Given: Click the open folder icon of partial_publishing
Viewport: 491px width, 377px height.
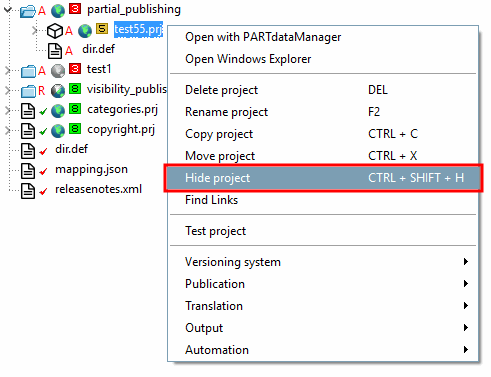Looking at the screenshot, I should click(x=28, y=11).
